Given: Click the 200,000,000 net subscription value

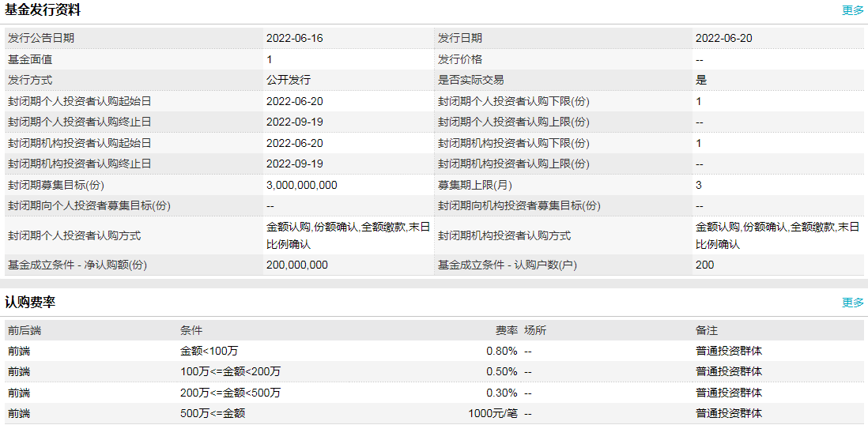Looking at the screenshot, I should 297,265.
